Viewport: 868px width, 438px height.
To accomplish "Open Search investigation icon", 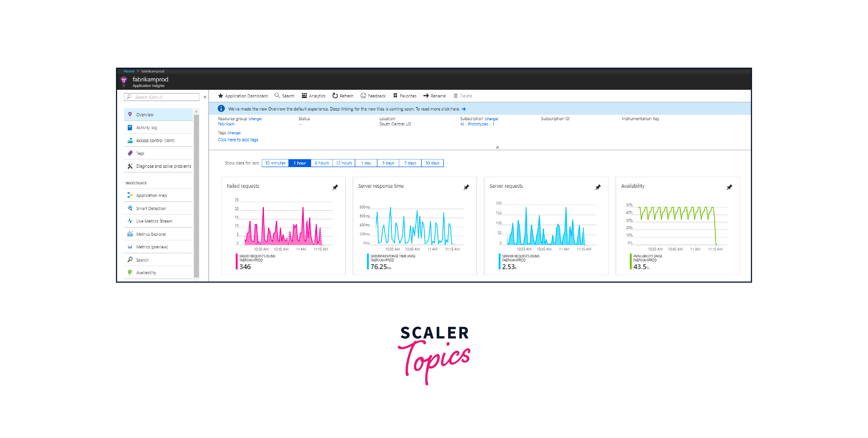I will (130, 260).
